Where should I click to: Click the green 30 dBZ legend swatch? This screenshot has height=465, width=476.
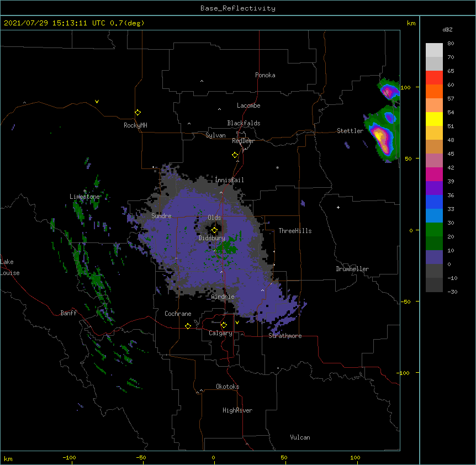434,230
